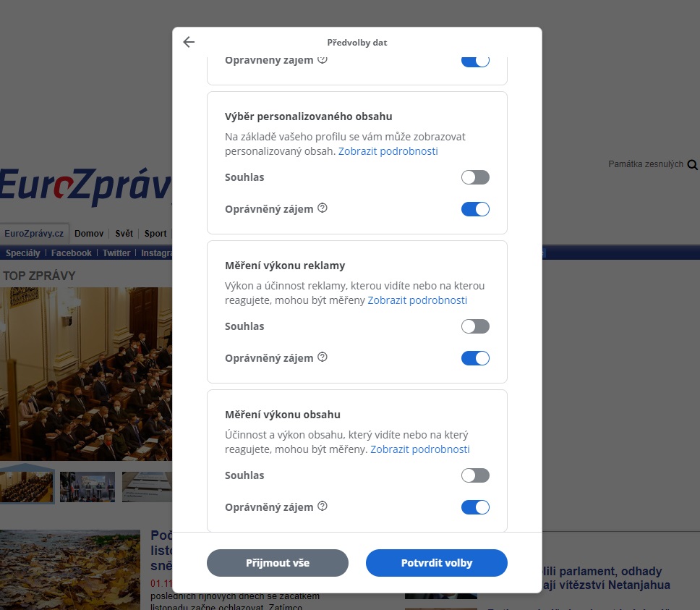Image resolution: width=700 pixels, height=610 pixels.
Task: Enable Souhlas for Měření výkonu obsahu
Action: pos(475,475)
